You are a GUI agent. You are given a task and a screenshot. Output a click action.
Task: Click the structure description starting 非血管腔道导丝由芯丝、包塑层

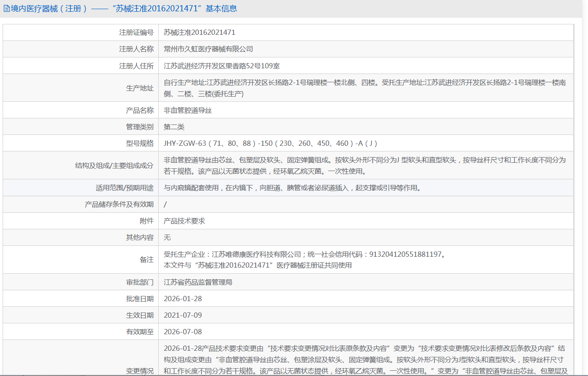[x=364, y=166]
